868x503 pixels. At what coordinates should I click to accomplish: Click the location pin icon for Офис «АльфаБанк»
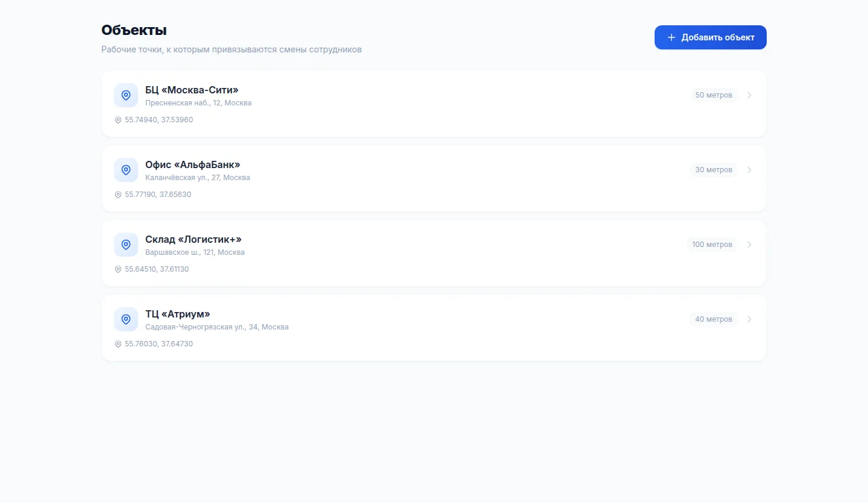pyautogui.click(x=126, y=170)
